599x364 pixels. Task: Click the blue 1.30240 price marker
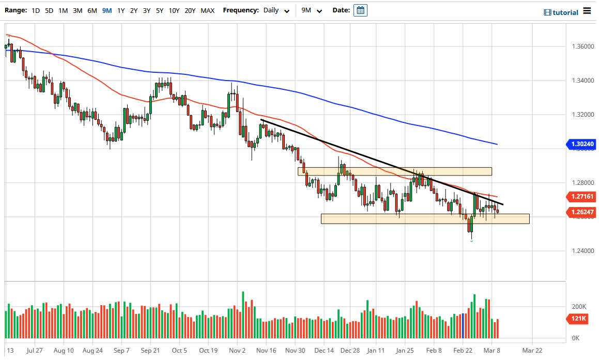pyautogui.click(x=581, y=145)
